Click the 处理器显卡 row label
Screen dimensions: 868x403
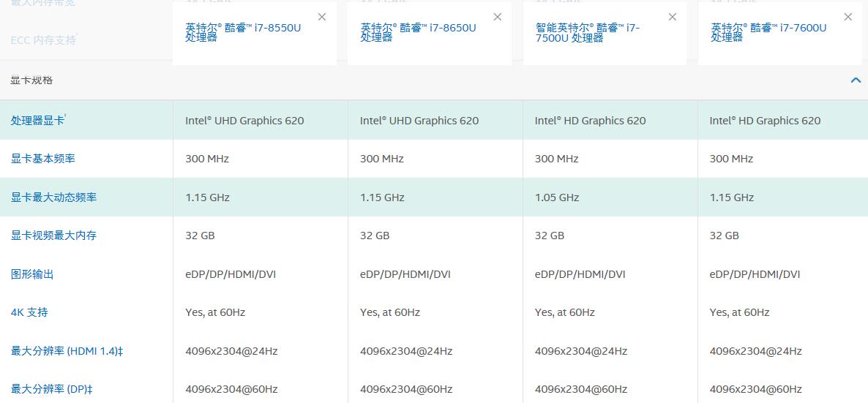[38, 120]
